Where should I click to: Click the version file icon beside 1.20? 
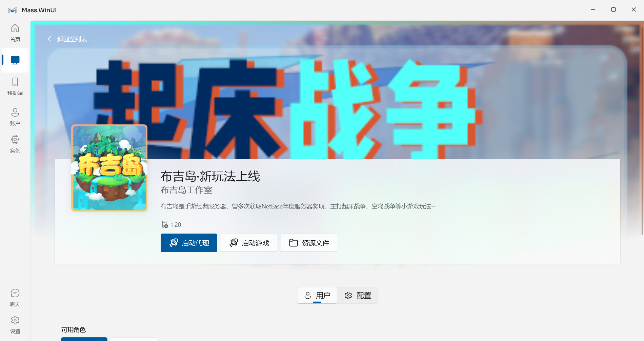pos(165,224)
